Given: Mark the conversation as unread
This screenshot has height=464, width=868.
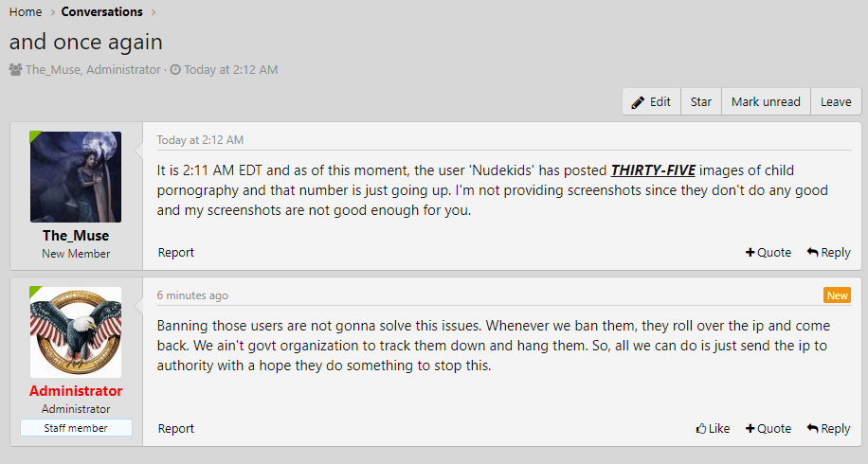Looking at the screenshot, I should coord(766,102).
